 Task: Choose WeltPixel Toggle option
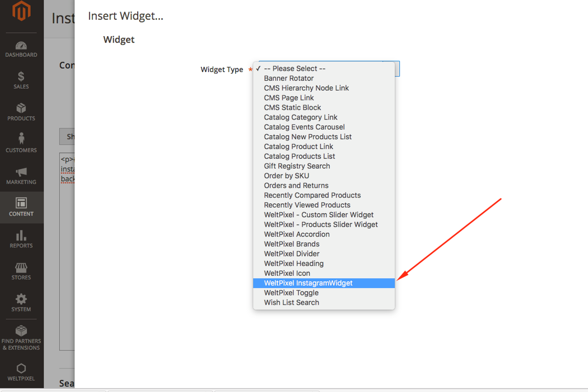[324, 293]
